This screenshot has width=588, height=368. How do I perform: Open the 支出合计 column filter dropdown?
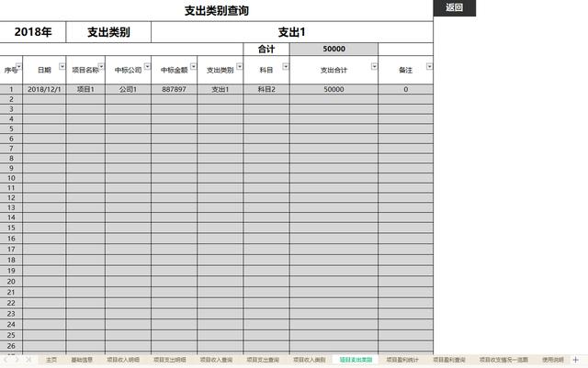click(374, 66)
